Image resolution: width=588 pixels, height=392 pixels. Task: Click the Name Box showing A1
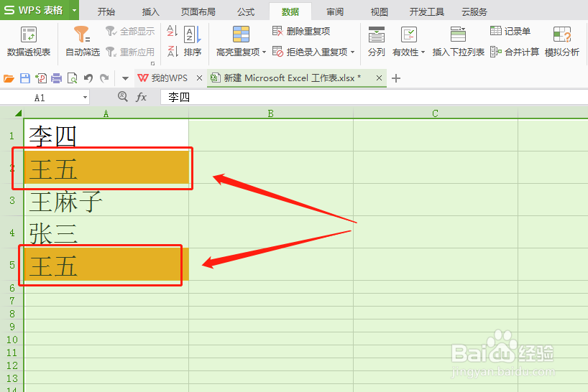[40, 98]
